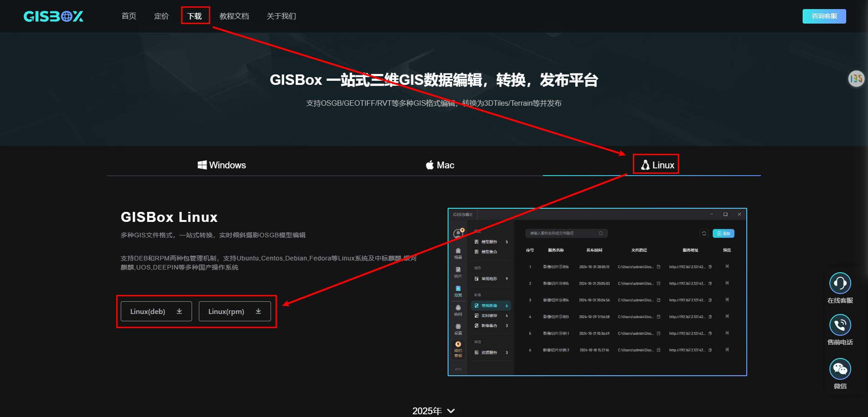This screenshot has height=417, width=868.
Task: Click the 咨询客服 button
Action: click(824, 16)
